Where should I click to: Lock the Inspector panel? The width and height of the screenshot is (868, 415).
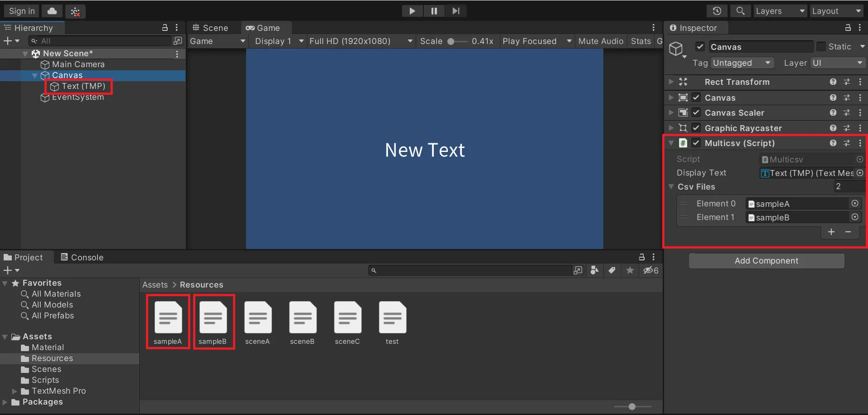point(848,28)
